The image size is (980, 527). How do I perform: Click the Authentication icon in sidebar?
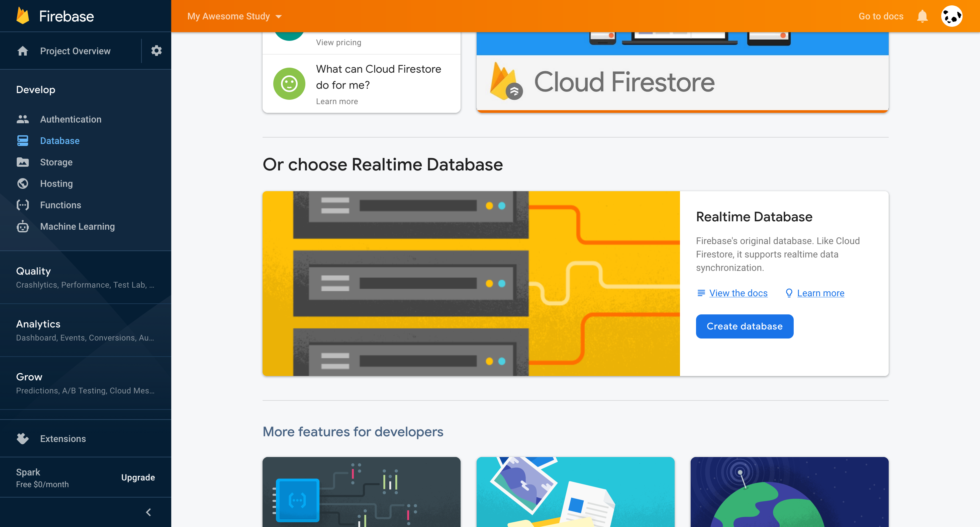(x=23, y=119)
